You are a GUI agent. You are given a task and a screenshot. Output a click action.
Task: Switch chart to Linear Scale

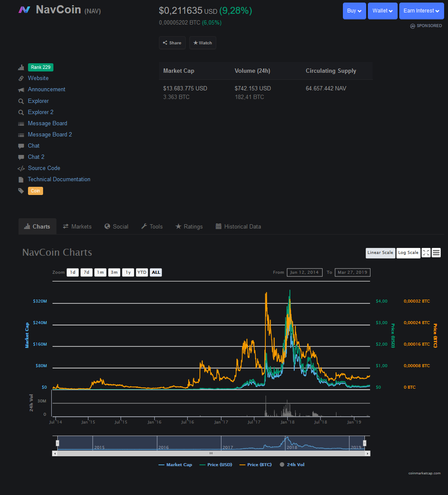(x=380, y=253)
